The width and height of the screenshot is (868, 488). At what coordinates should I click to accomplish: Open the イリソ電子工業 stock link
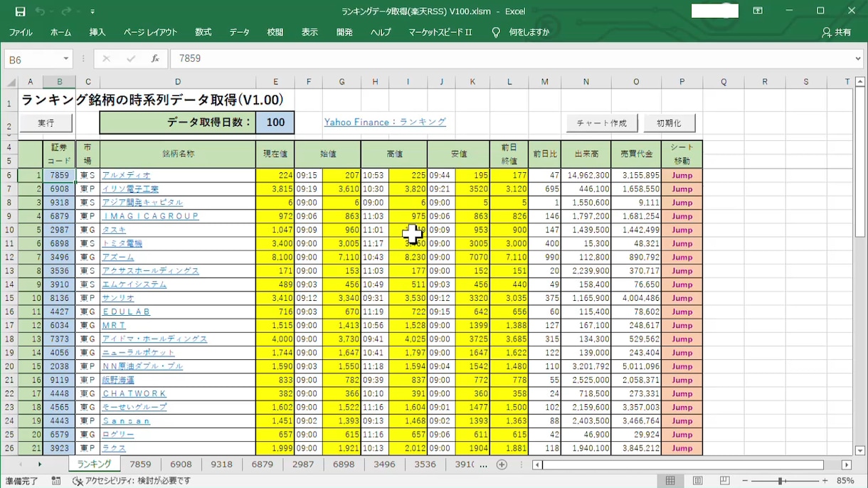[x=131, y=189]
